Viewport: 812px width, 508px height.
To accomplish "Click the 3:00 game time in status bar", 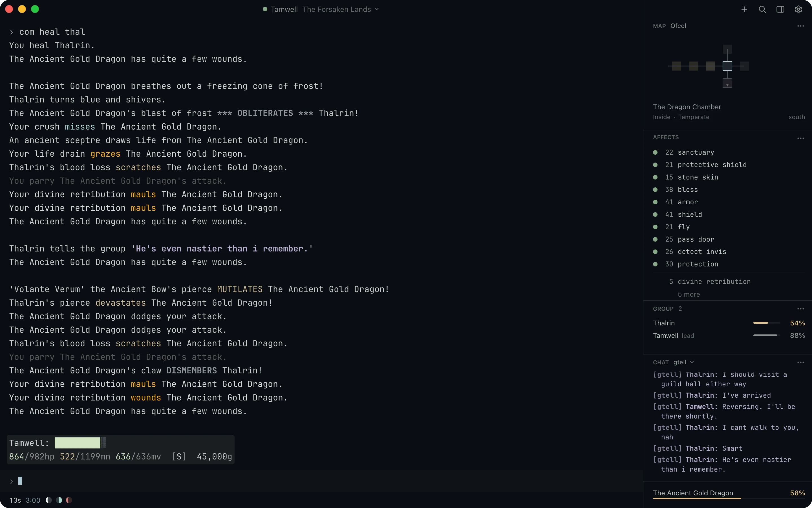I will pyautogui.click(x=33, y=500).
